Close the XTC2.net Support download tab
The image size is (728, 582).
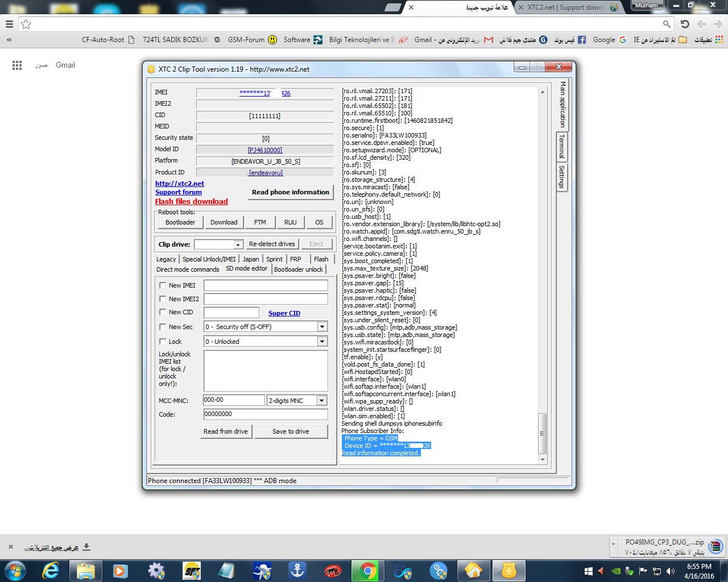point(521,7)
